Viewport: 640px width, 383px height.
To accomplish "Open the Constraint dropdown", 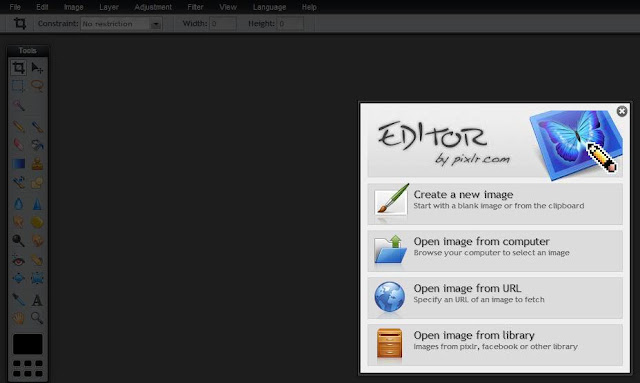I will pyautogui.click(x=121, y=24).
